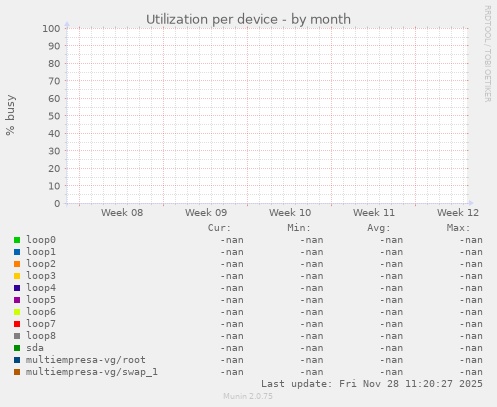Click the loop0 green color swatch

pos(17,240)
